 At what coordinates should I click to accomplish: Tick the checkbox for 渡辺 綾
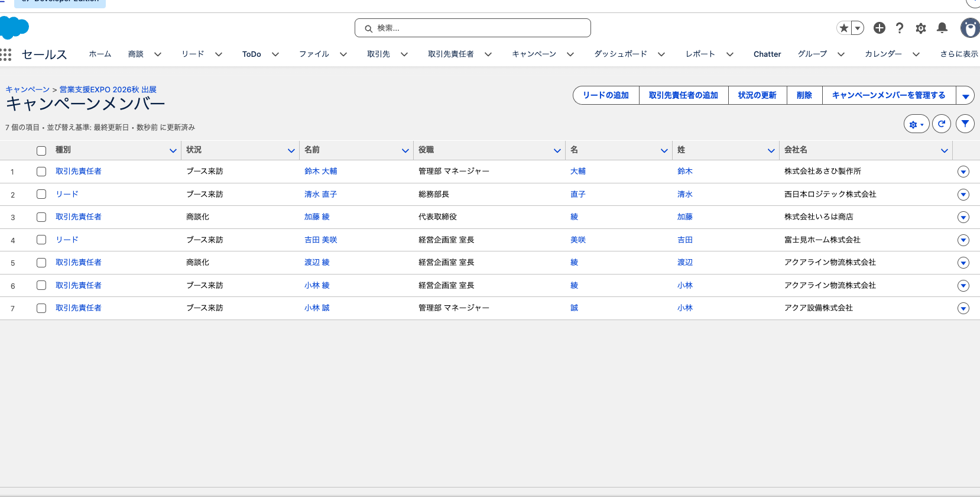click(41, 263)
